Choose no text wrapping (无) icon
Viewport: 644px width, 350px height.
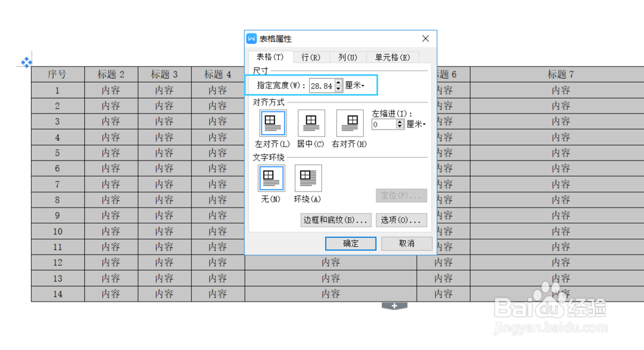[271, 178]
